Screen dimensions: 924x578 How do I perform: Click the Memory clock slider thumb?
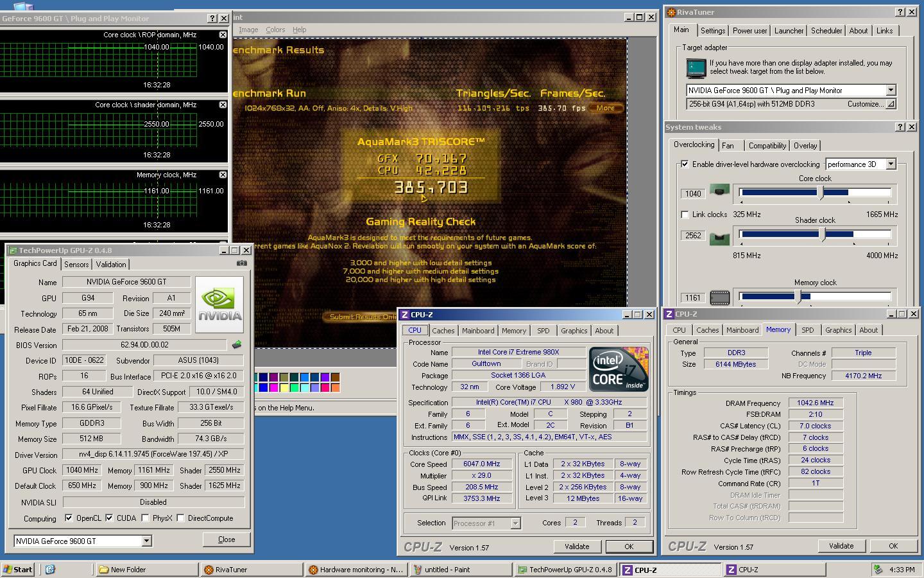click(798, 296)
